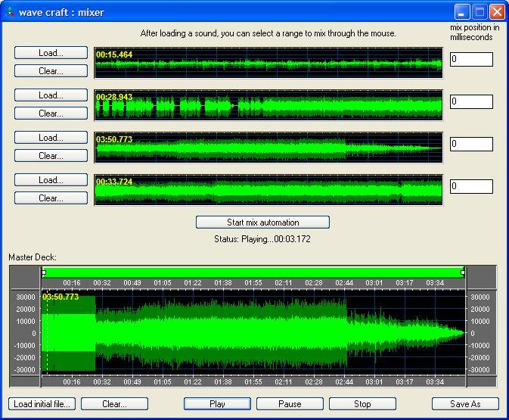
Task: Pause the playback
Action: coord(290,404)
